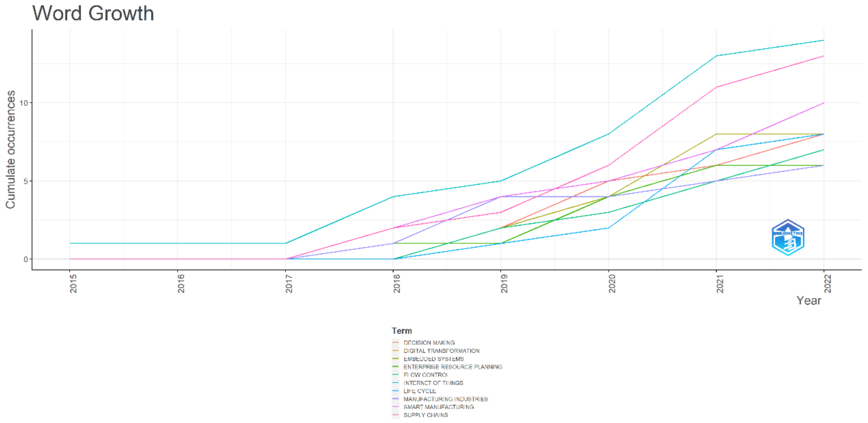Click the Digital Transformation legend color key
The width and height of the screenshot is (868, 423).
click(395, 351)
